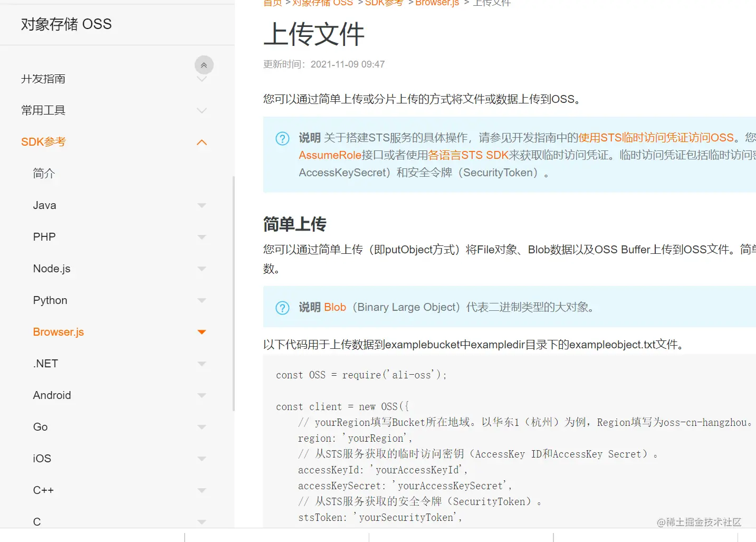Click the 对象存储 OSS sidebar title

coord(66,24)
